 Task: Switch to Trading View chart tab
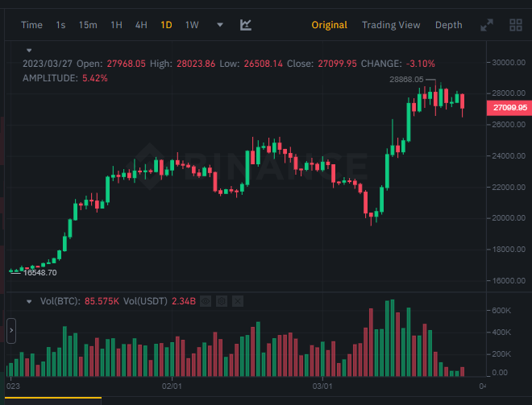coord(391,25)
